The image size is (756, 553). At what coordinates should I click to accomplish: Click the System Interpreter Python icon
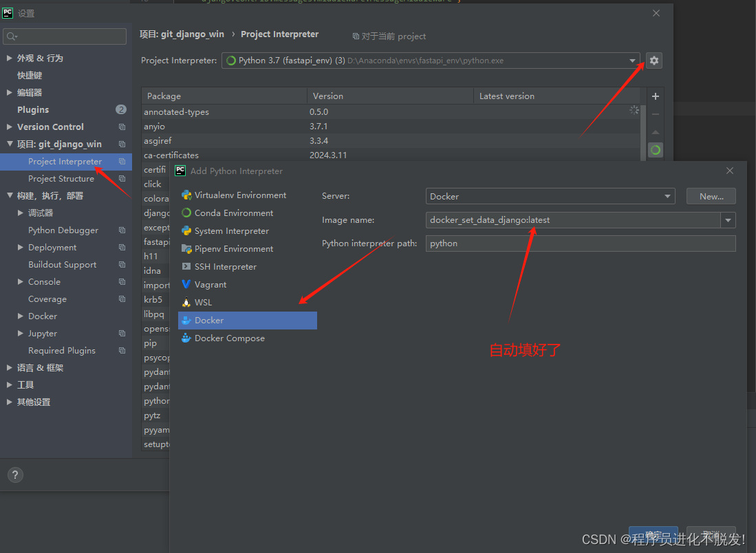tap(186, 231)
